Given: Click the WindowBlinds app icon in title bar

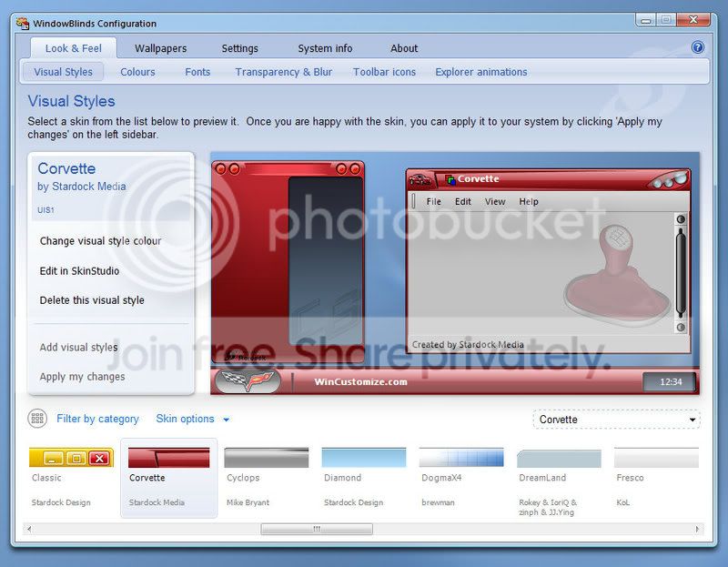Looking at the screenshot, I should coord(22,24).
